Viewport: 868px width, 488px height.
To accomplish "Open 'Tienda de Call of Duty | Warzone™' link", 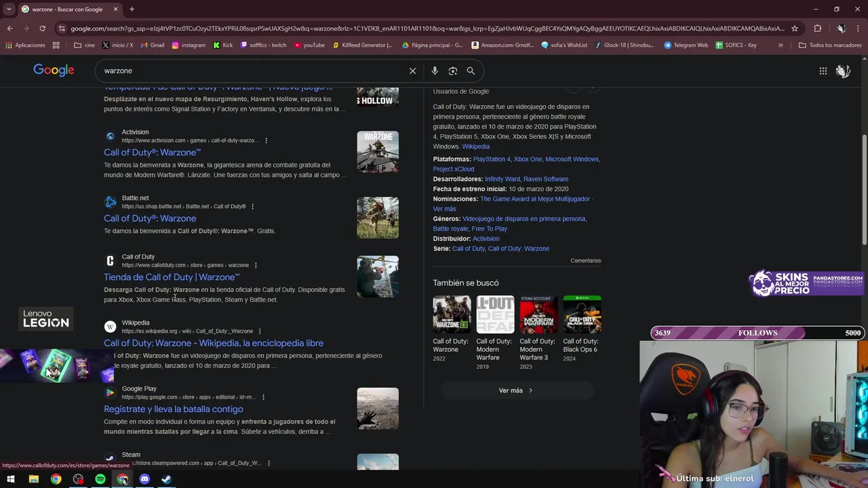I will pyautogui.click(x=172, y=277).
